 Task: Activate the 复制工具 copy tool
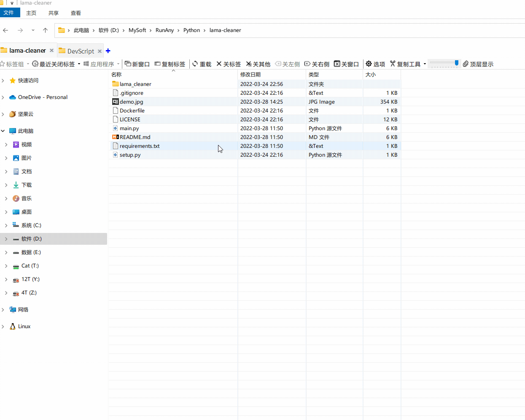[406, 64]
